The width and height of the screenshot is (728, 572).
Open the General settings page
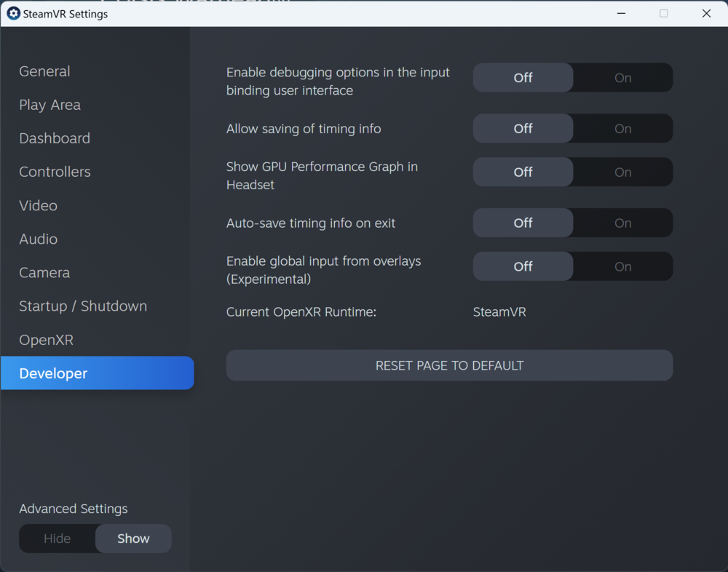(x=44, y=71)
